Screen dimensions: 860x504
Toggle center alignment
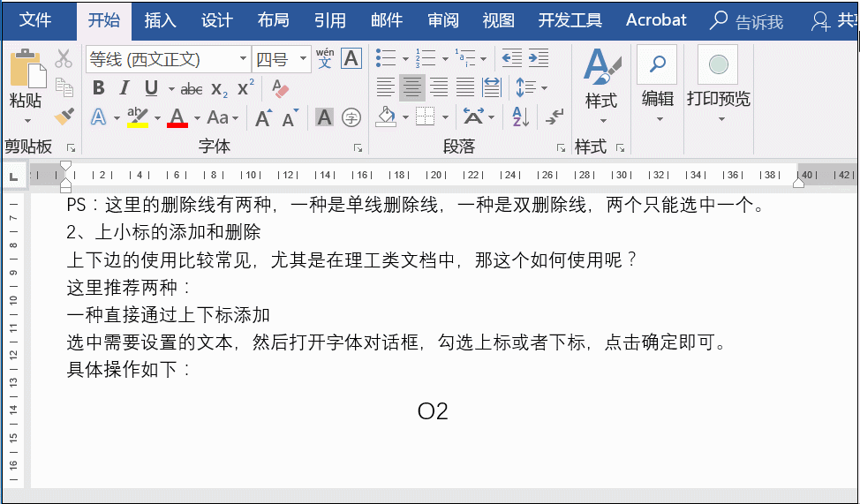[x=411, y=87]
